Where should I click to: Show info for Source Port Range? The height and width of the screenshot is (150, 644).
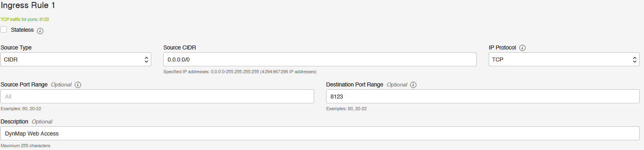(x=78, y=85)
